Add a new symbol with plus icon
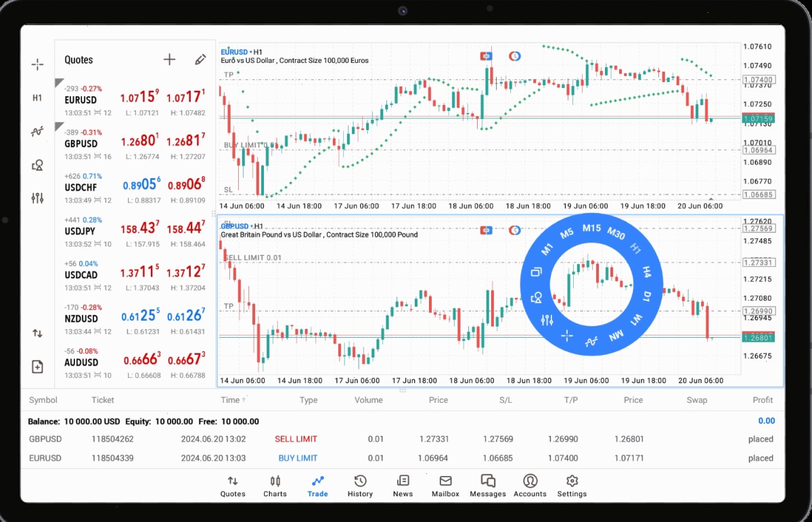 pos(169,60)
